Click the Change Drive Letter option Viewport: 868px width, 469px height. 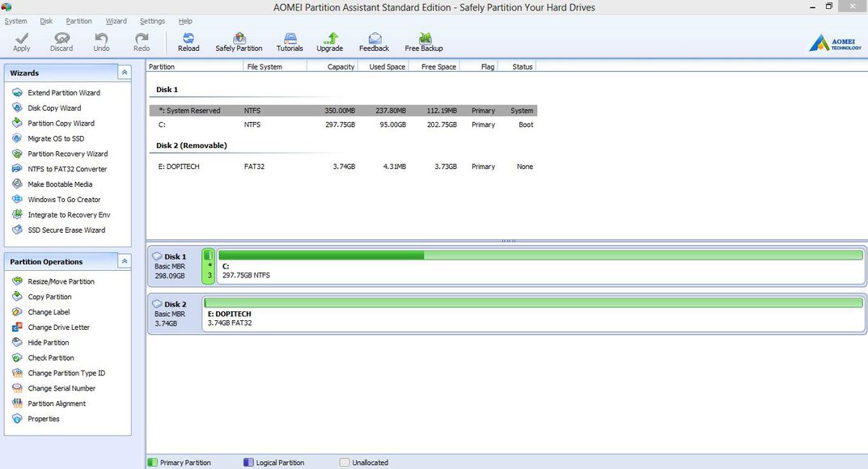click(58, 327)
